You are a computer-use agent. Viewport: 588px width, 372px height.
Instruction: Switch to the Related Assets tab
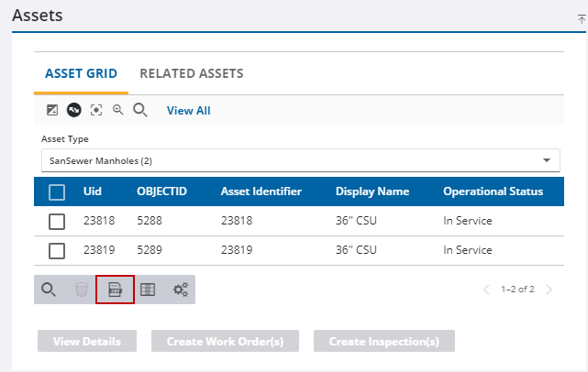point(191,73)
